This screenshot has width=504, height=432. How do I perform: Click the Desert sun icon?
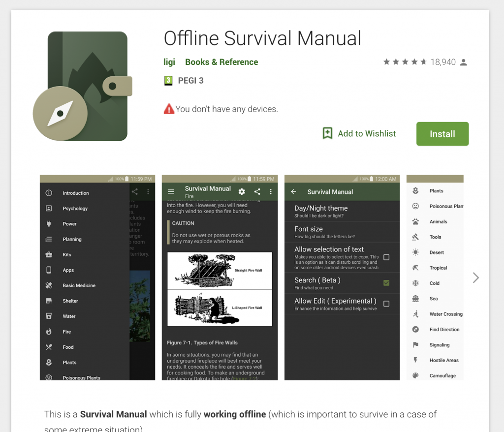tap(415, 252)
